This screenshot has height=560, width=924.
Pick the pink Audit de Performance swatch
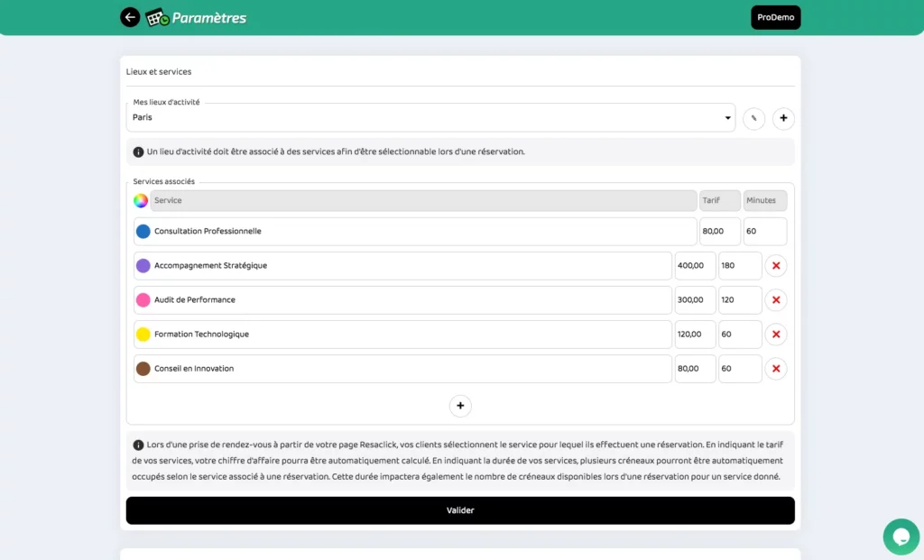(143, 300)
